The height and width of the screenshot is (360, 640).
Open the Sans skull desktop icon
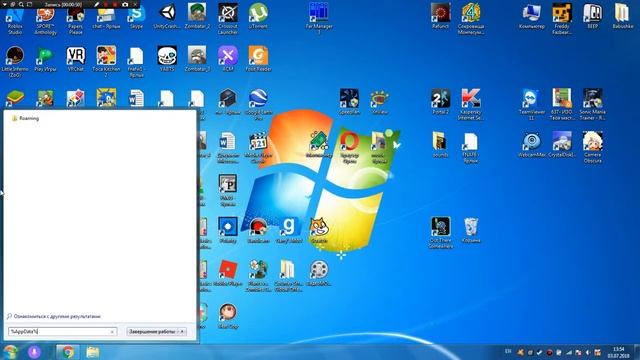167,59
